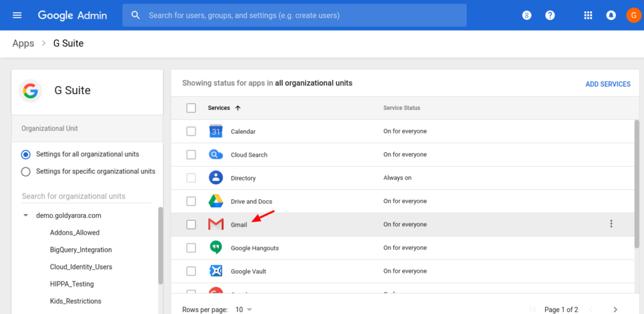Open Drive and Docs service name
The width and height of the screenshot is (644, 314).
(251, 202)
